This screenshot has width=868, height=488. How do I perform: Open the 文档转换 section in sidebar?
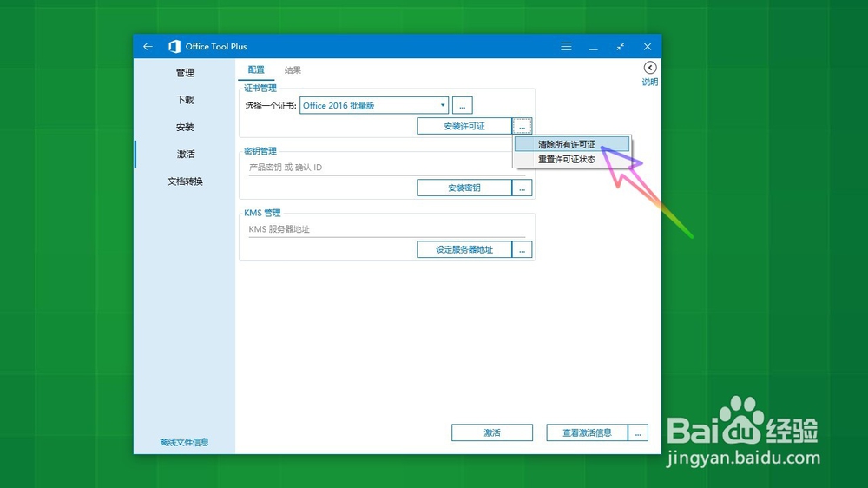[185, 181]
